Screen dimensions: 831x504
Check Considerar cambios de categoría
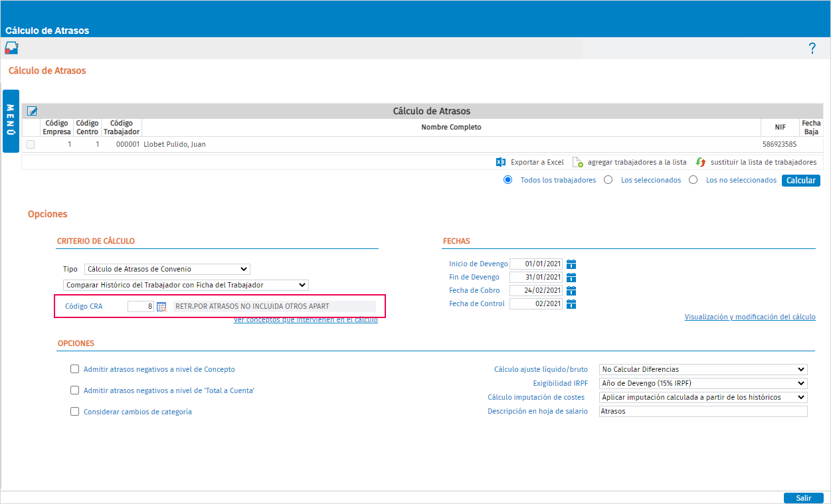(75, 412)
